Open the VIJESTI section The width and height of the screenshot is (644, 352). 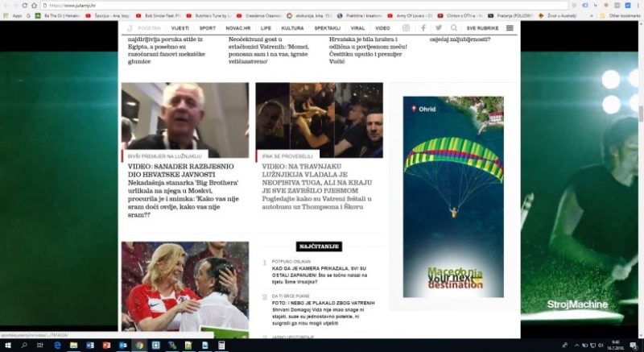(180, 28)
